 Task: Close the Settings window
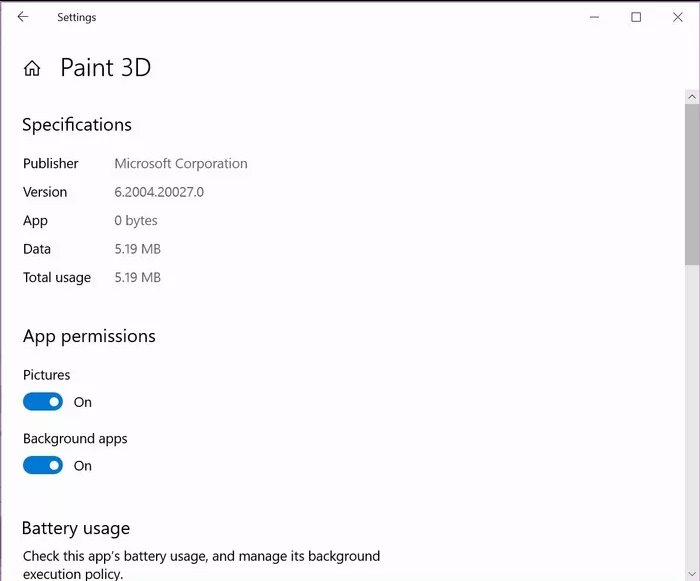678,17
